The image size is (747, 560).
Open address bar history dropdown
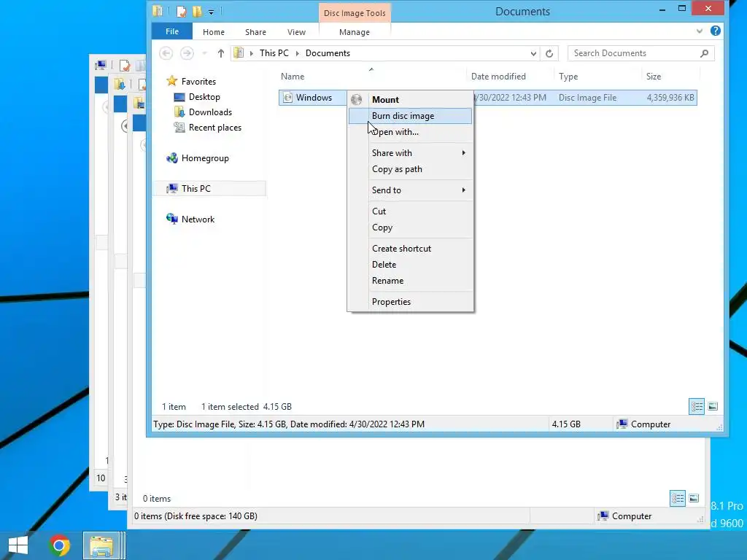click(533, 54)
